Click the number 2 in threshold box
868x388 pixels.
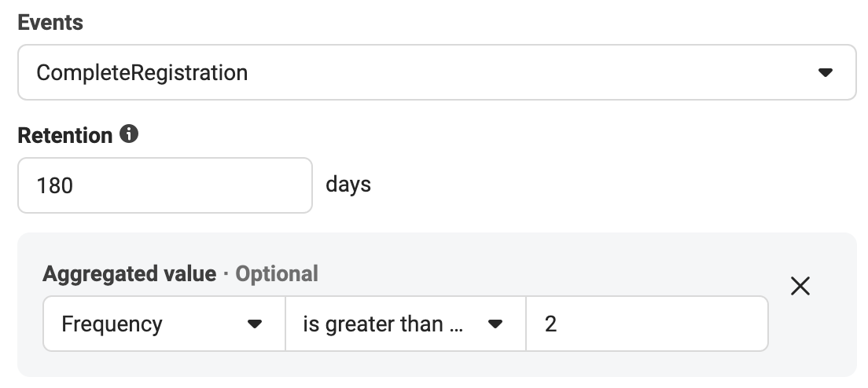(550, 324)
